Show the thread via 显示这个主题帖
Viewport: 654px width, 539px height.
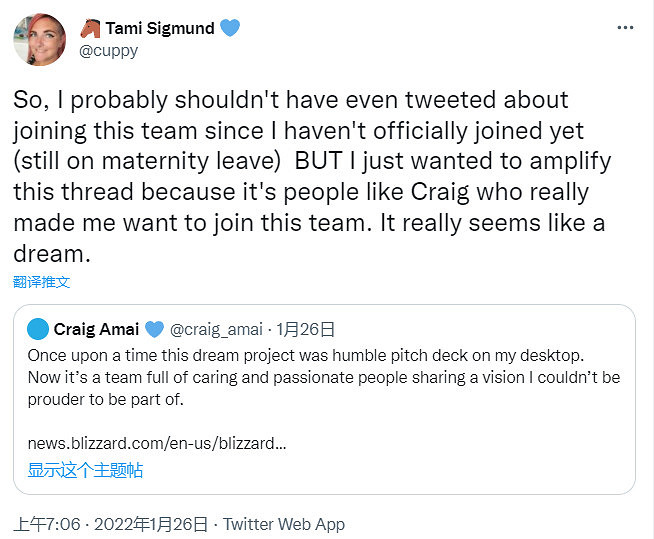point(85,469)
